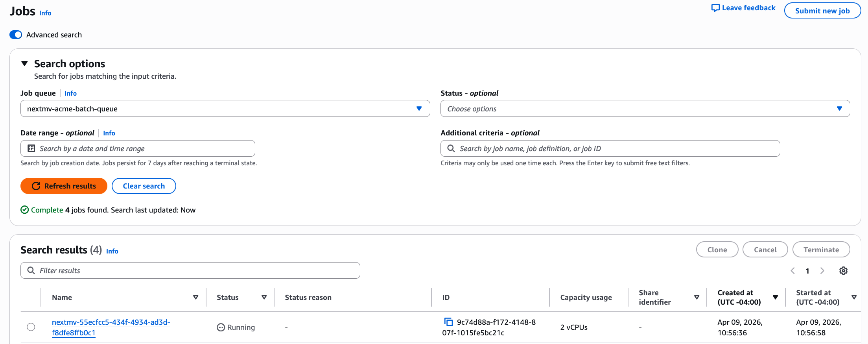The width and height of the screenshot is (868, 344).
Task: Copy job ID 9c74d88a icon
Action: click(x=448, y=322)
